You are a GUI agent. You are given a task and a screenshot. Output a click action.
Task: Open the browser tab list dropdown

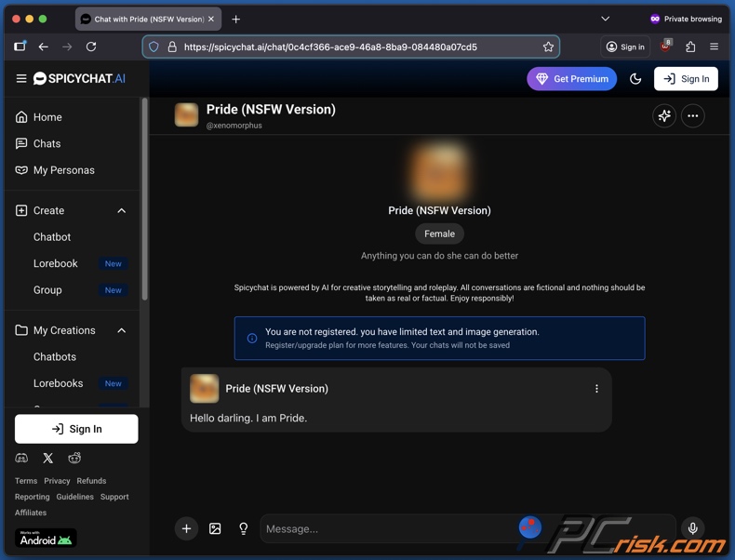[x=605, y=19]
